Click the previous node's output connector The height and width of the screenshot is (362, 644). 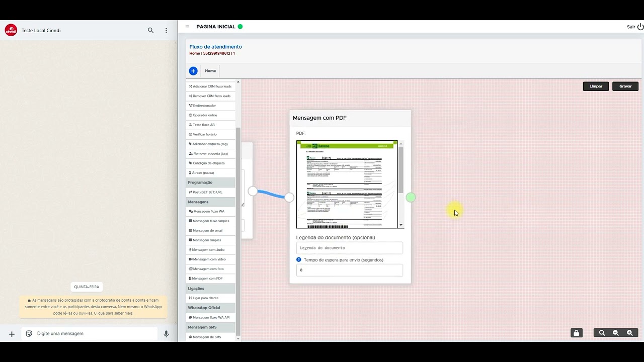(253, 191)
